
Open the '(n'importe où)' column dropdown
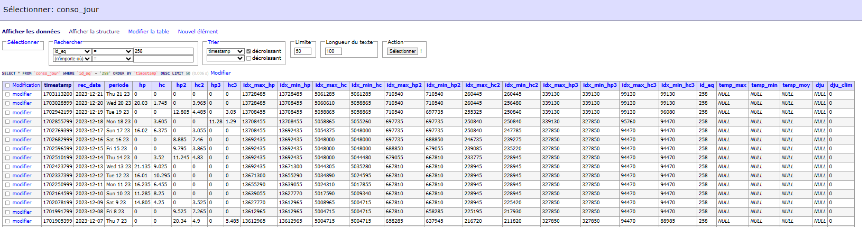point(72,59)
